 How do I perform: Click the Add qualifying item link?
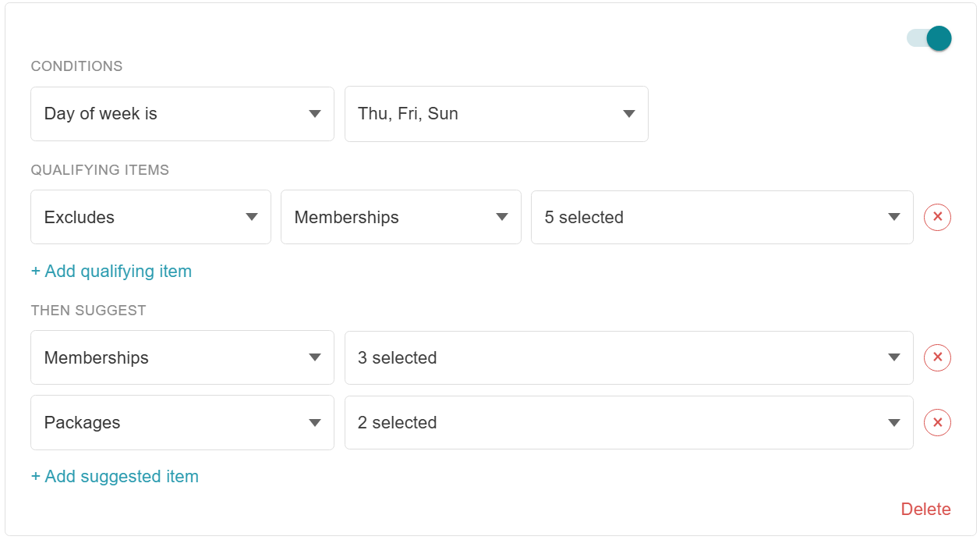click(111, 271)
